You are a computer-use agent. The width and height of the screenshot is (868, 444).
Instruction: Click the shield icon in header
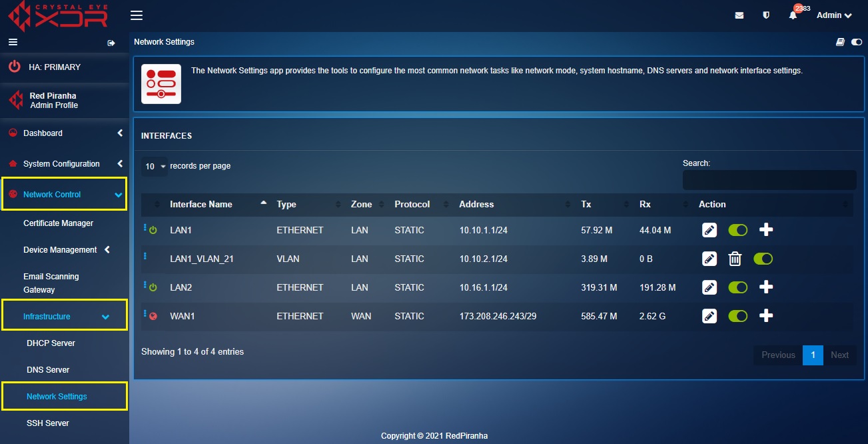(x=766, y=15)
